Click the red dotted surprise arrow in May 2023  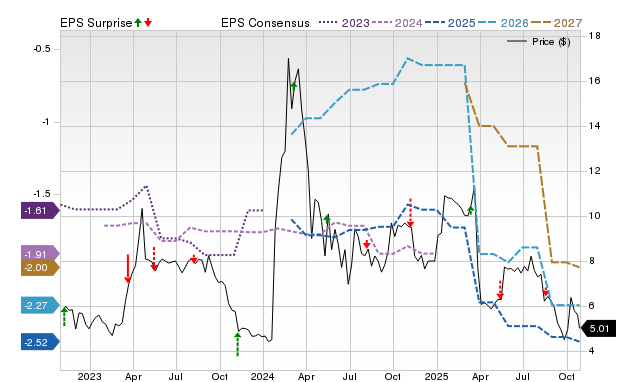tap(154, 259)
